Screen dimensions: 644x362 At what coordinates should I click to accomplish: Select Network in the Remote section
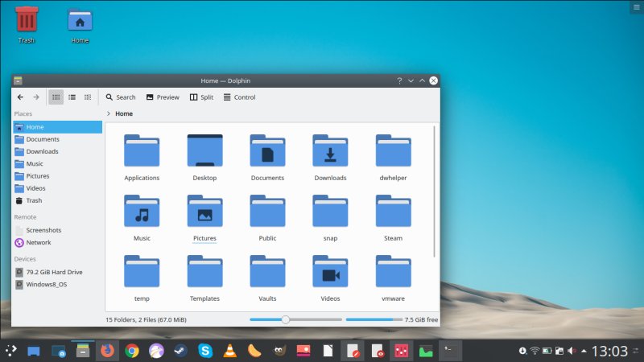click(38, 242)
